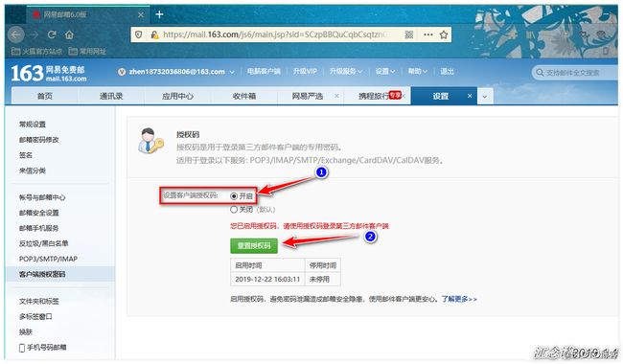Close the 设置 tab

(470, 96)
